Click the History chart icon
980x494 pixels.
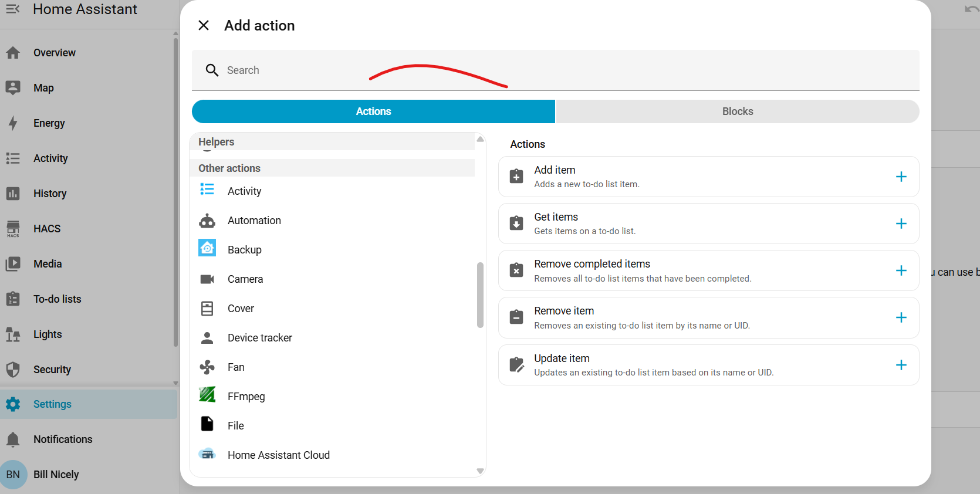pyautogui.click(x=13, y=194)
